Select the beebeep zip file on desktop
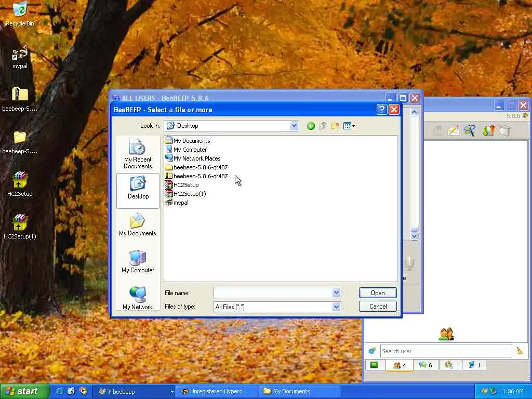The image size is (532, 399). [x=20, y=99]
